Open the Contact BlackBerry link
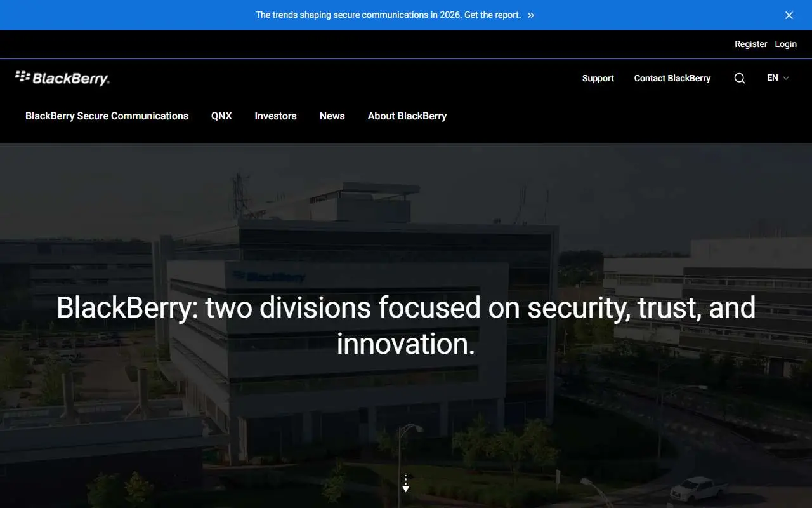 (672, 78)
